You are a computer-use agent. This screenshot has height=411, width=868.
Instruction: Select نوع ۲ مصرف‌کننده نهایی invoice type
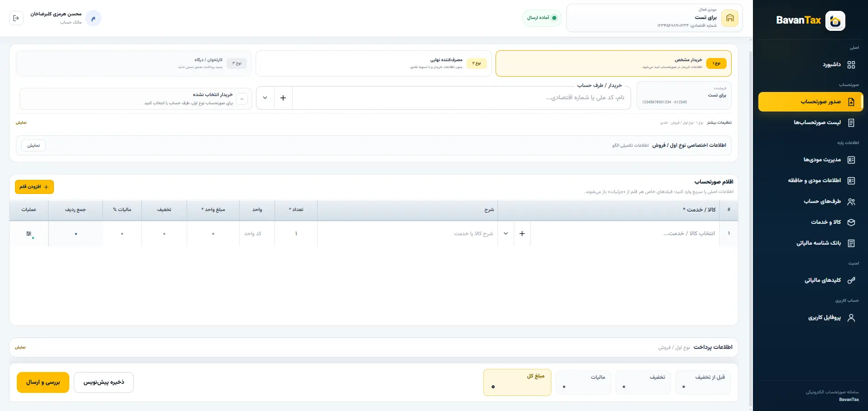point(374,63)
